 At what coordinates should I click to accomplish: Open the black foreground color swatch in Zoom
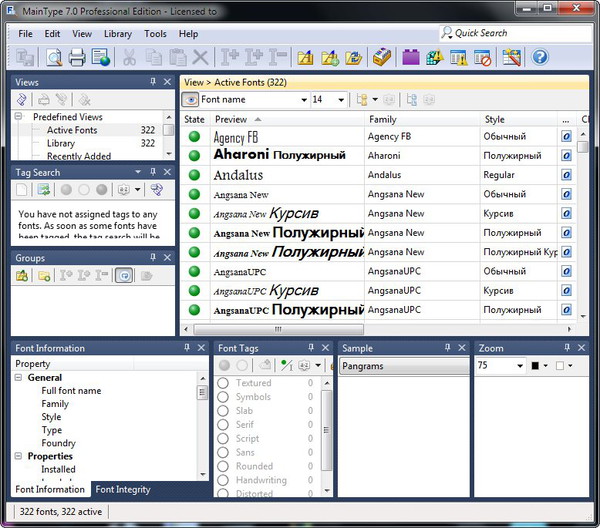pos(535,366)
